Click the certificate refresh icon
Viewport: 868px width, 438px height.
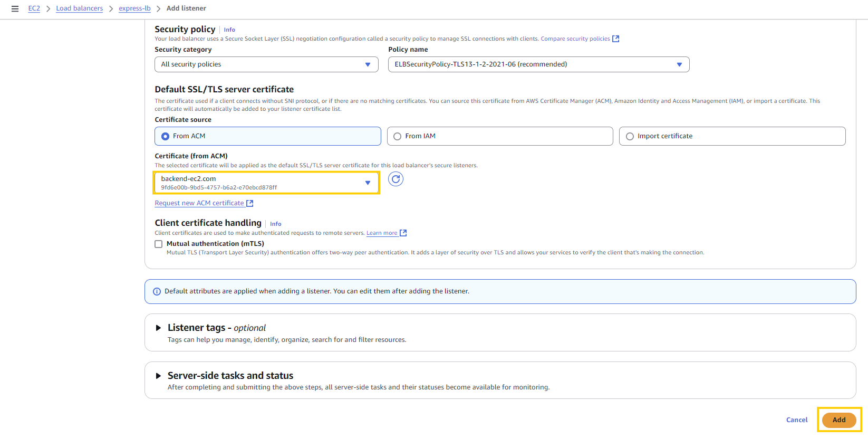click(x=396, y=179)
